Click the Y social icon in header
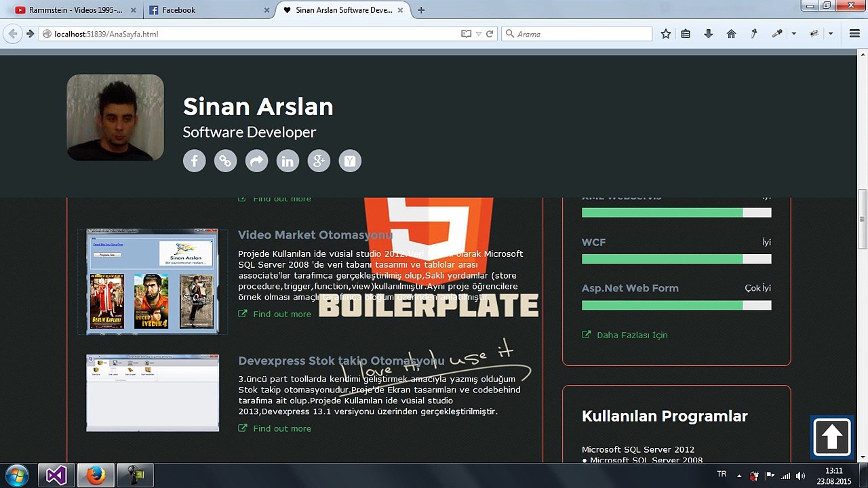Screen dimensions: 868x488 click(x=350, y=161)
